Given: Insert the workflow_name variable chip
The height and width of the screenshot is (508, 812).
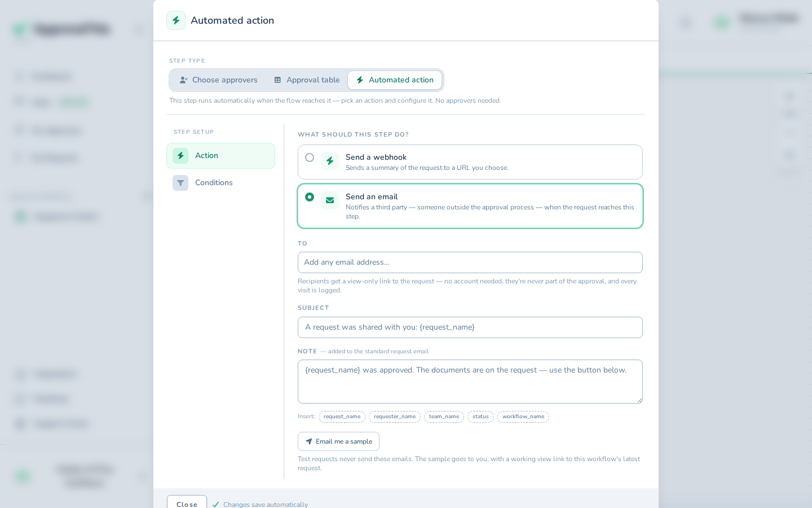Looking at the screenshot, I should [x=523, y=417].
